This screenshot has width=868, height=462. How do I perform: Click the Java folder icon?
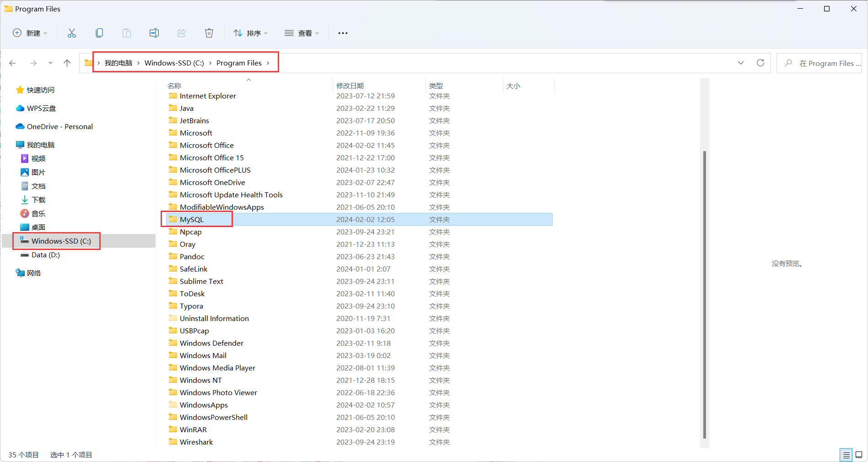173,108
